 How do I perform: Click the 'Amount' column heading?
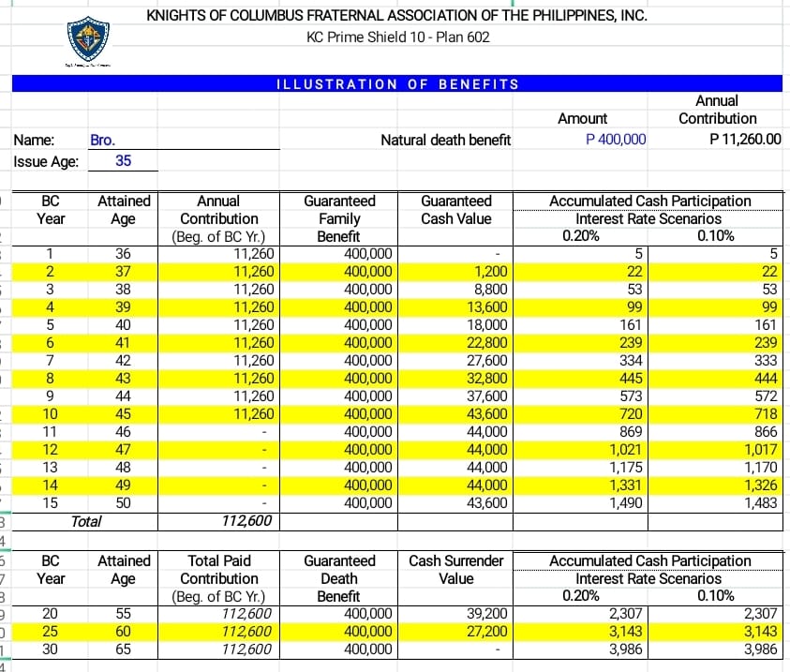(582, 119)
